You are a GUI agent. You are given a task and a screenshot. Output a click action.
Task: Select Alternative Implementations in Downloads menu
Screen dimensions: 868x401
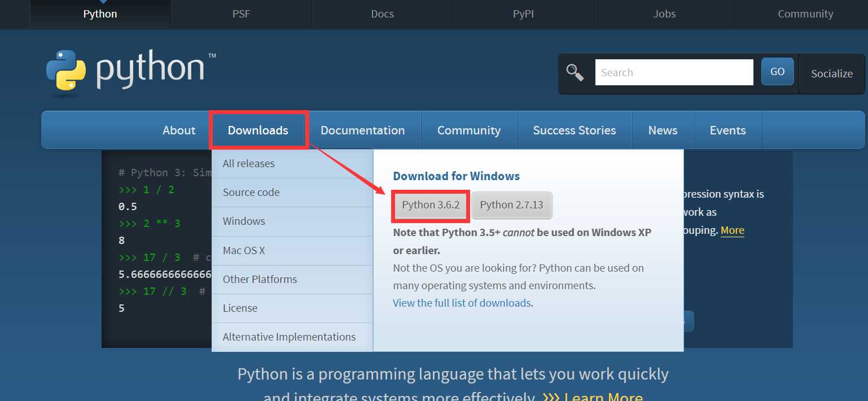click(292, 337)
